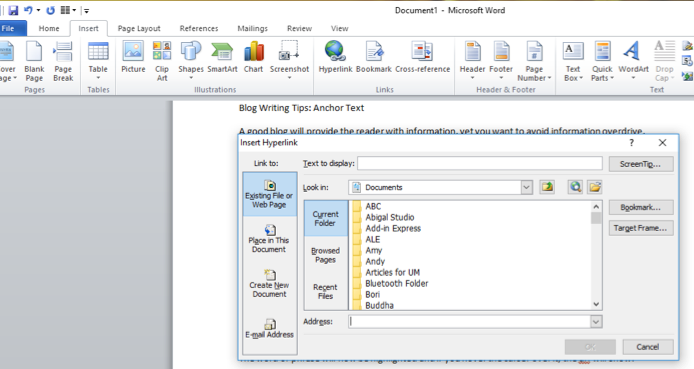
Task: Open the WordArt gallery
Action: (x=633, y=60)
